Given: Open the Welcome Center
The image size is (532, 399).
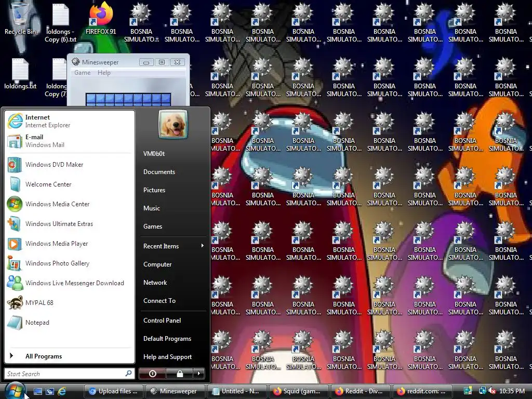Looking at the screenshot, I should (70, 184).
